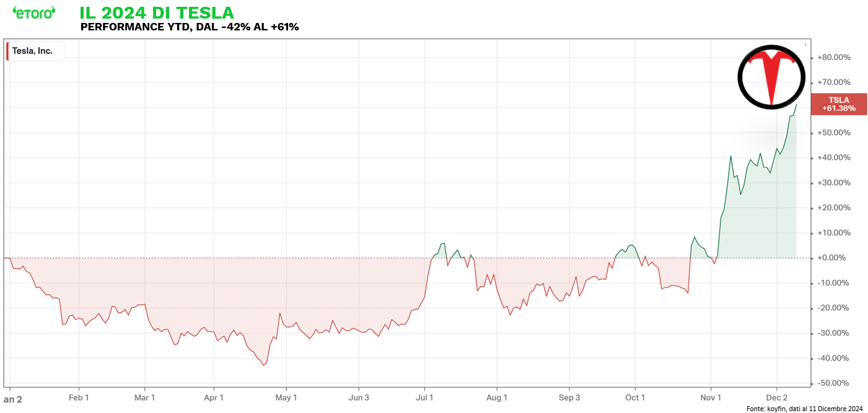Click the 'Jul 1' date label
Image resolution: width=868 pixels, height=413 pixels.
coord(425,397)
